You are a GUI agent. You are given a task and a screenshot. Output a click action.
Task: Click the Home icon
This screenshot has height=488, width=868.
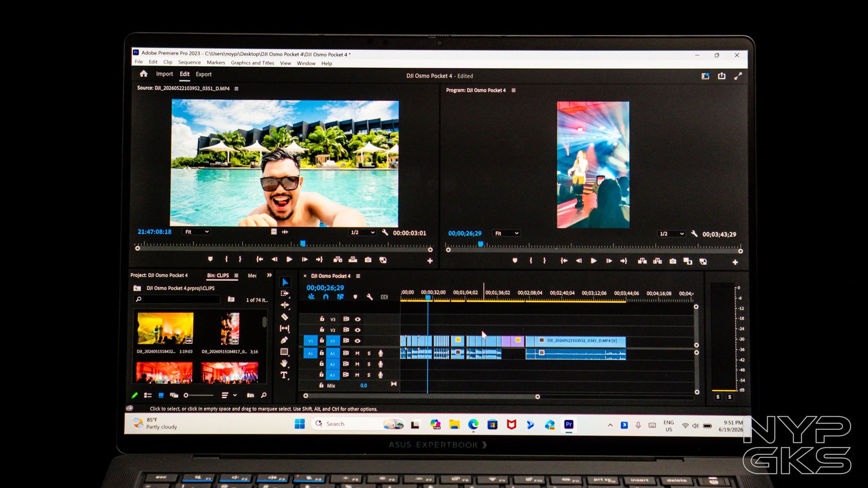click(x=144, y=74)
